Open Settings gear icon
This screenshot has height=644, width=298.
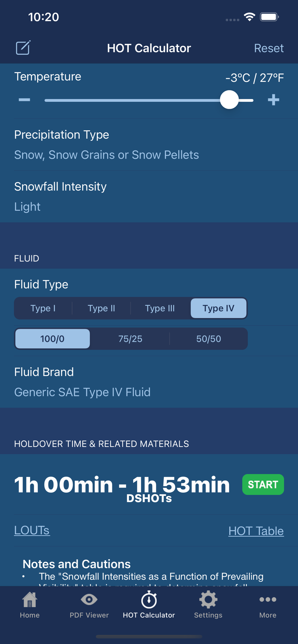pos(208,600)
